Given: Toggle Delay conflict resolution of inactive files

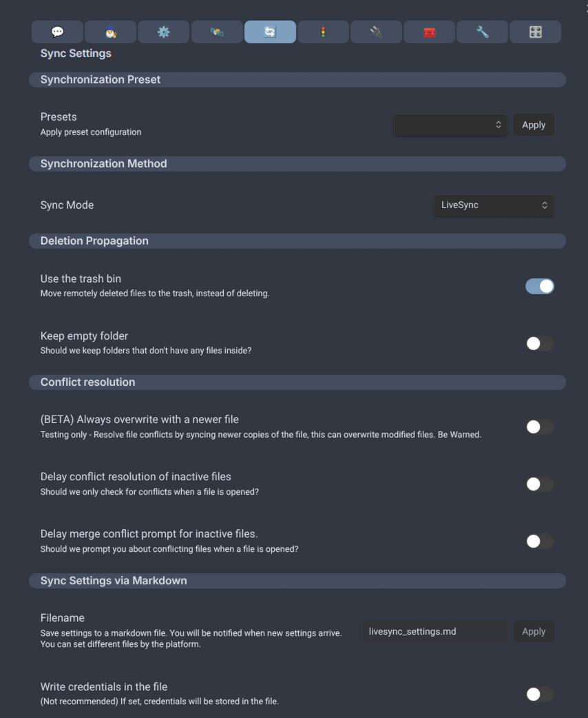Looking at the screenshot, I should tap(540, 484).
